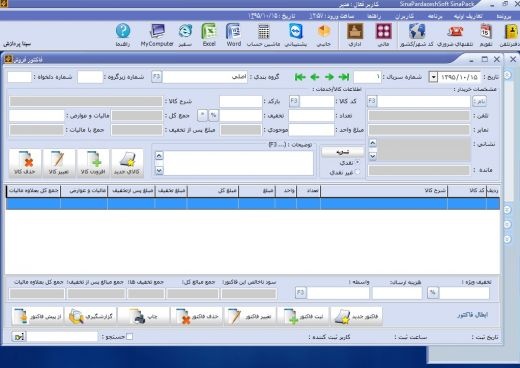Screen dimensions: 520x368
Task: Click New Invoice (فاکتور جدید) button
Action: [357, 316]
